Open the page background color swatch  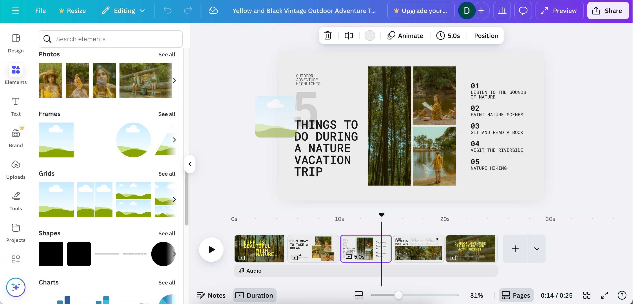(x=369, y=36)
